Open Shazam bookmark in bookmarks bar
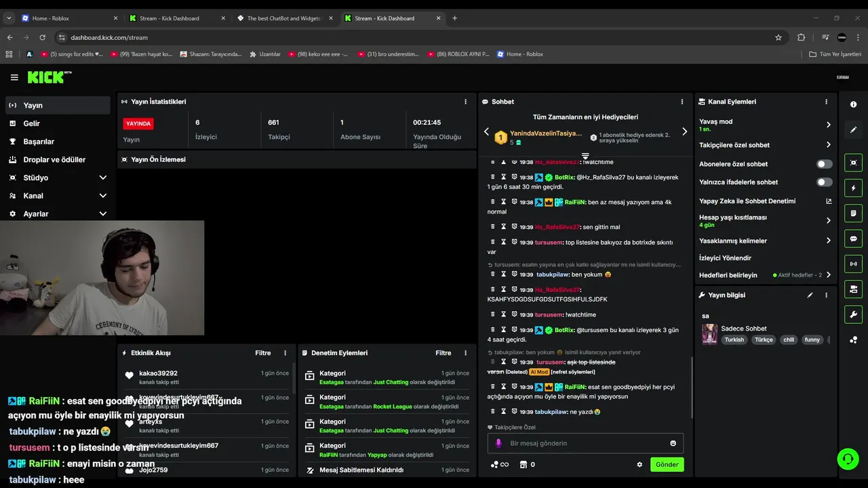 point(211,54)
